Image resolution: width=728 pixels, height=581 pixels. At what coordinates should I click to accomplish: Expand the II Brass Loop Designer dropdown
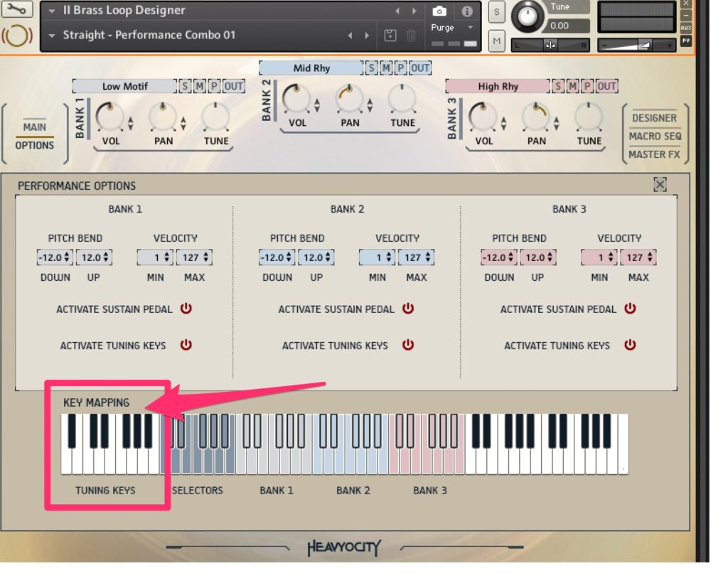tap(53, 11)
